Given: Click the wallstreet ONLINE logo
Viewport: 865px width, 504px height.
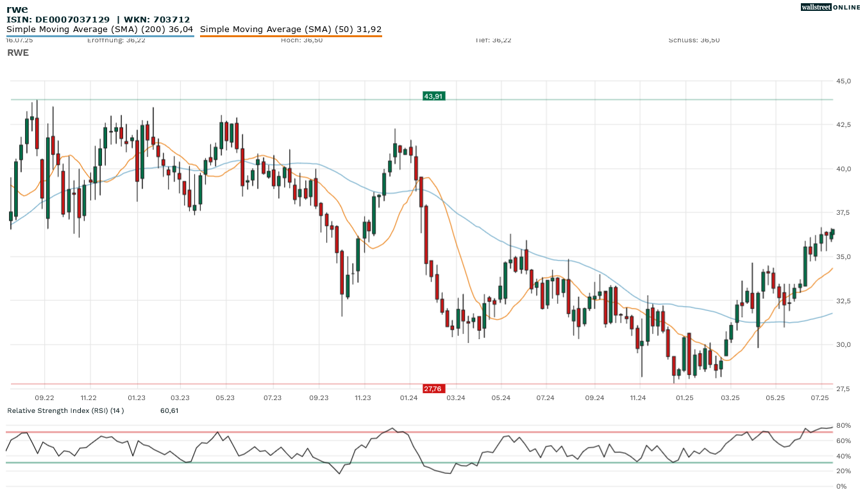Looking at the screenshot, I should (830, 7).
